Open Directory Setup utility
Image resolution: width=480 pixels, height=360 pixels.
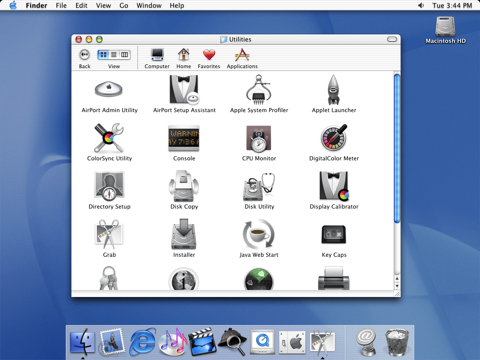point(109,186)
